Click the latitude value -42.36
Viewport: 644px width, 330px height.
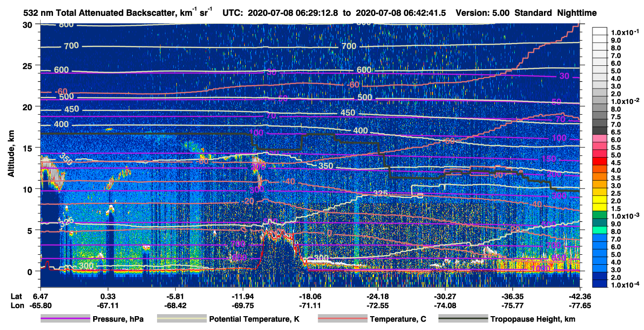click(580, 296)
